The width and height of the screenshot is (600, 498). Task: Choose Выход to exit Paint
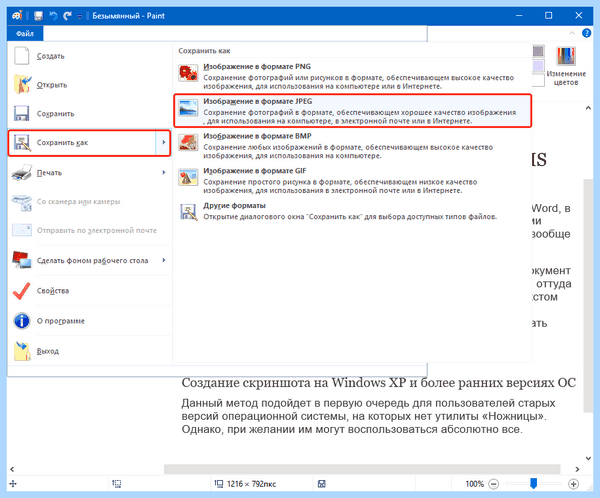(x=90, y=351)
